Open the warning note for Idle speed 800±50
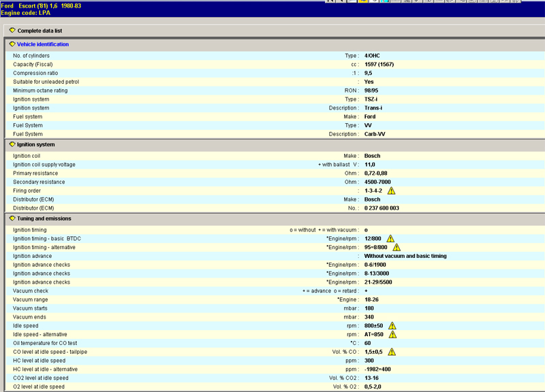Viewport: 545px width, 392px height. 392,326
